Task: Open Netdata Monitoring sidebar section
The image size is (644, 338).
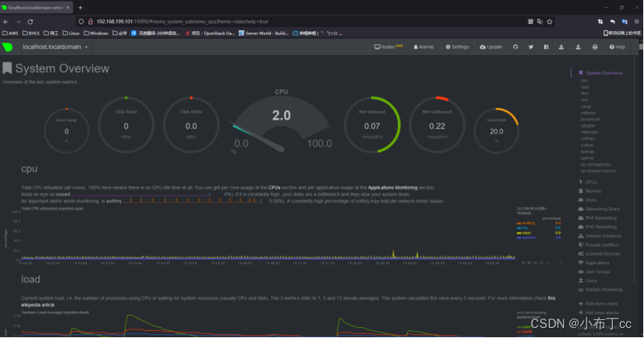Action: pyautogui.click(x=601, y=290)
